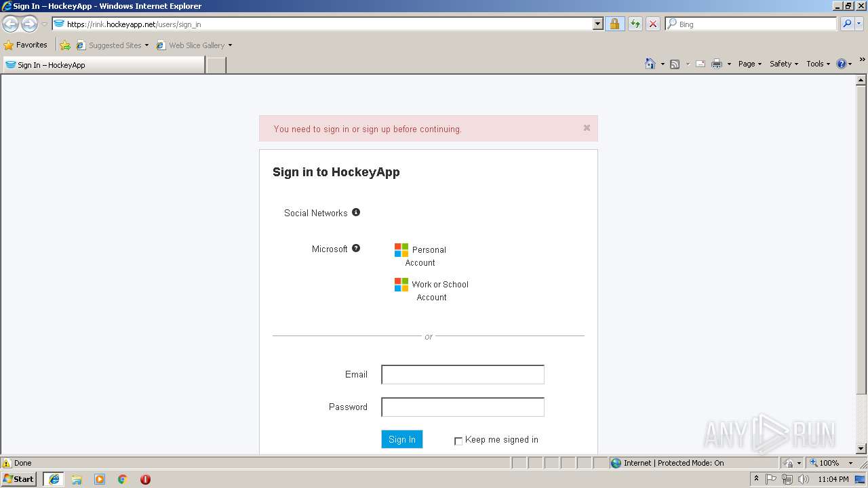Open zoom level 100% dropdown
The width and height of the screenshot is (868, 488).
[x=850, y=463]
